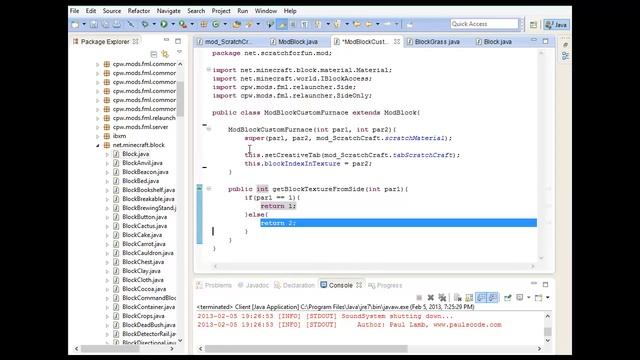Switch to BlockGrass.java editor tab
Viewport: 640px width, 360px height.
(437, 42)
